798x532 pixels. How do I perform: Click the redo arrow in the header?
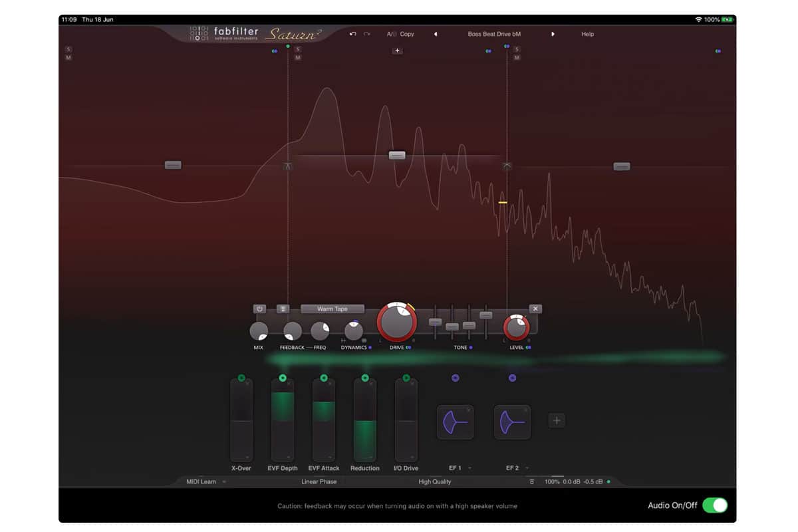point(366,34)
